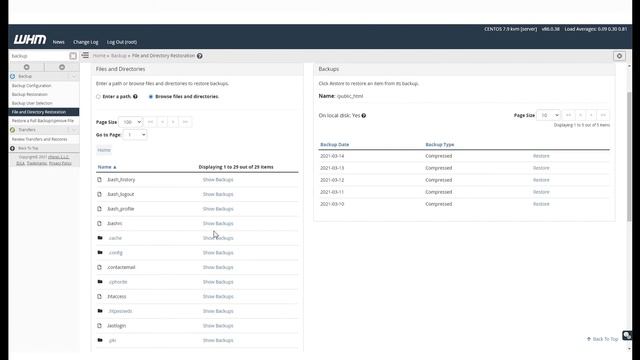The height and width of the screenshot is (360, 640).
Task: Click the .cphorde folder icon
Action: coord(100,282)
